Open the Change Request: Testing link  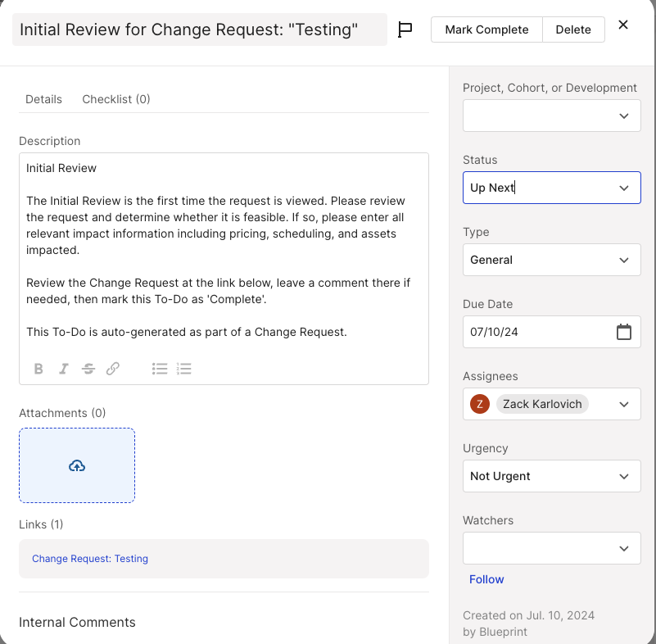(90, 559)
